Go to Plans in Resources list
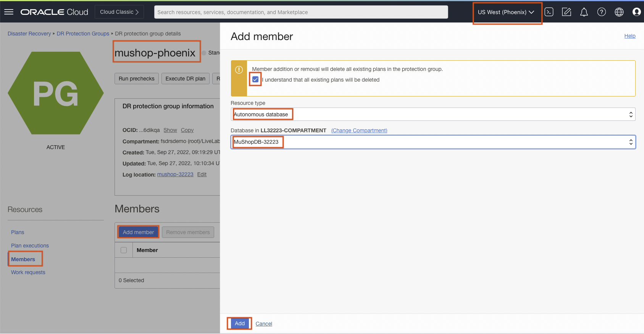Viewport: 644px width, 334px height. 18,232
